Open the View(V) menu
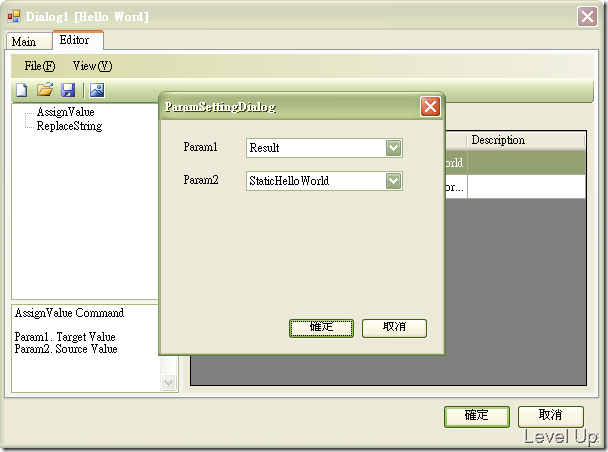Screen dimensions: 608x452 pyautogui.click(x=92, y=66)
